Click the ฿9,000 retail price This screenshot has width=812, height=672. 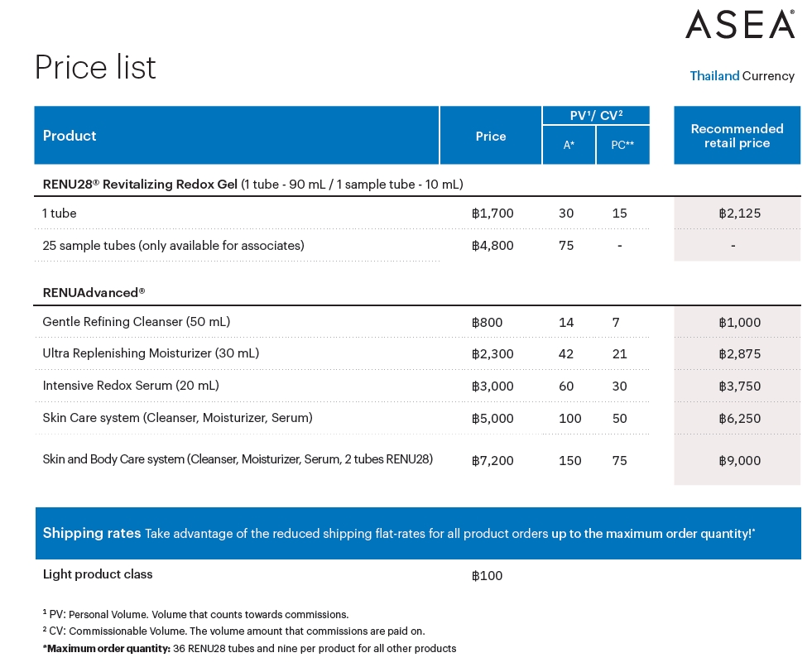[x=739, y=461]
